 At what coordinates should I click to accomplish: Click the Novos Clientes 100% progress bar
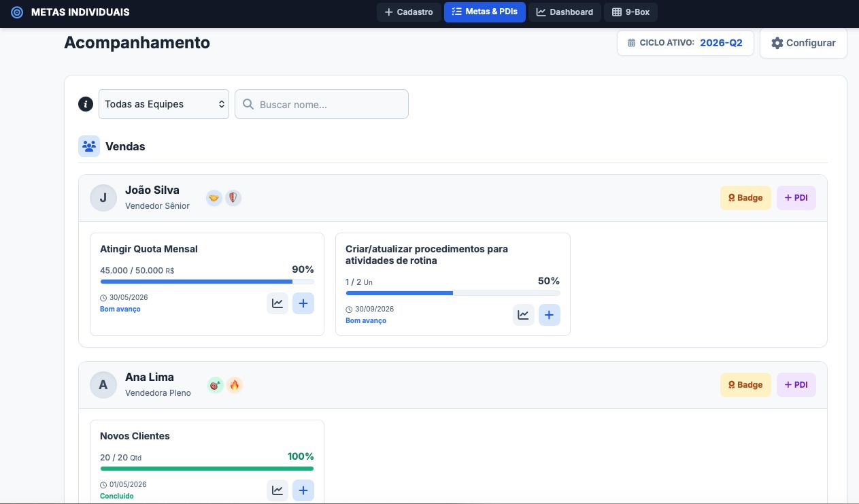coord(207,469)
